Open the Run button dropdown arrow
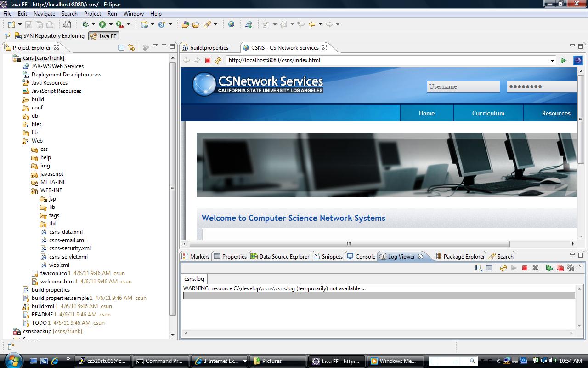Viewport: 588px width, 368px height. (x=111, y=24)
